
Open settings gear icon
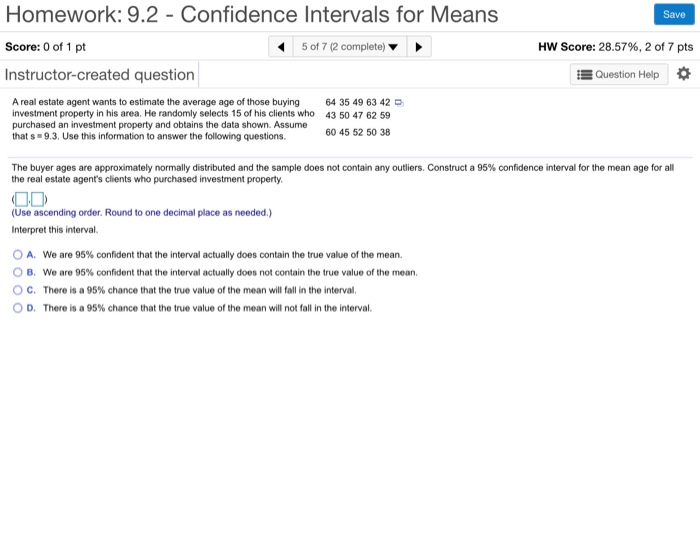click(x=683, y=74)
